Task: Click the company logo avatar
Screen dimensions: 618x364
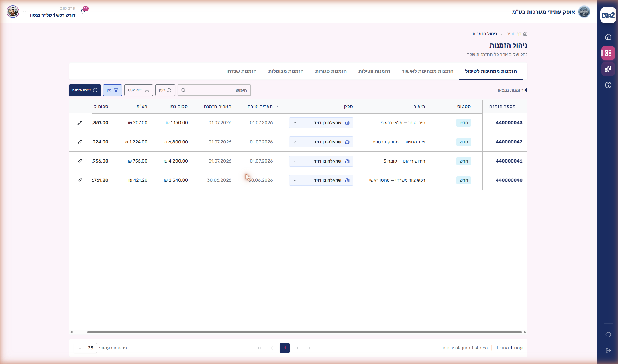Action: (x=584, y=12)
